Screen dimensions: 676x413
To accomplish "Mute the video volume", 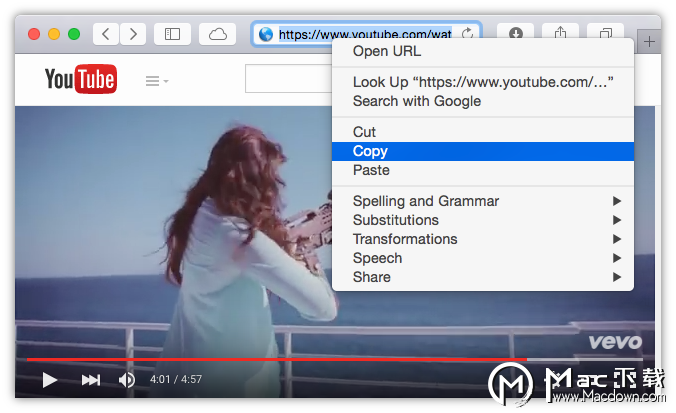I will point(126,380).
